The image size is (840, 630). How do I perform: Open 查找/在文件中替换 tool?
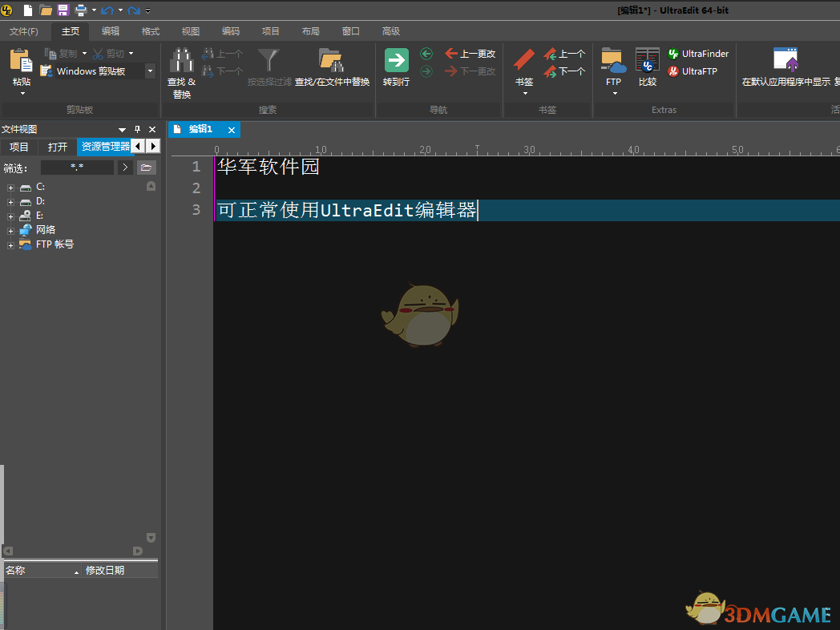pyautogui.click(x=331, y=64)
